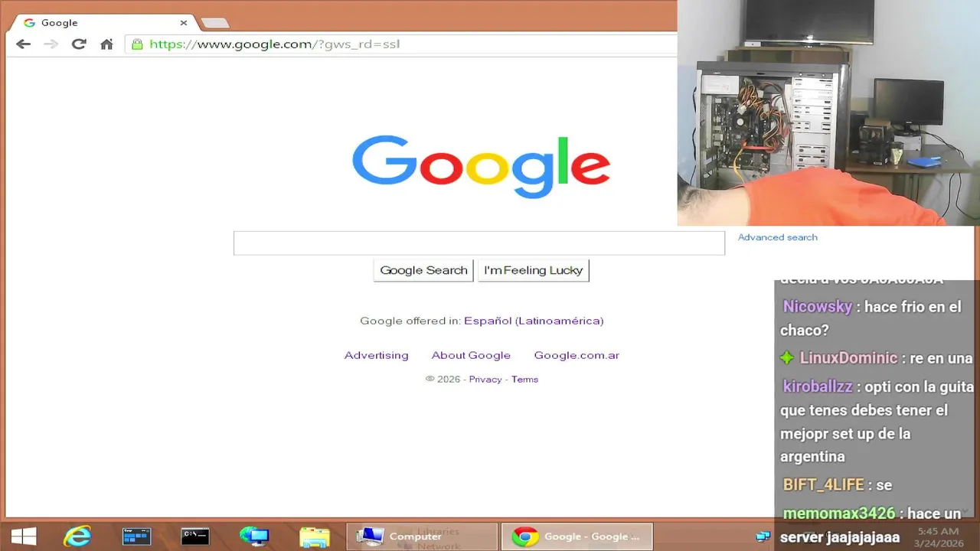Click Nicowsky username in chat
Viewport: 980px width, 551px height.
coord(817,307)
